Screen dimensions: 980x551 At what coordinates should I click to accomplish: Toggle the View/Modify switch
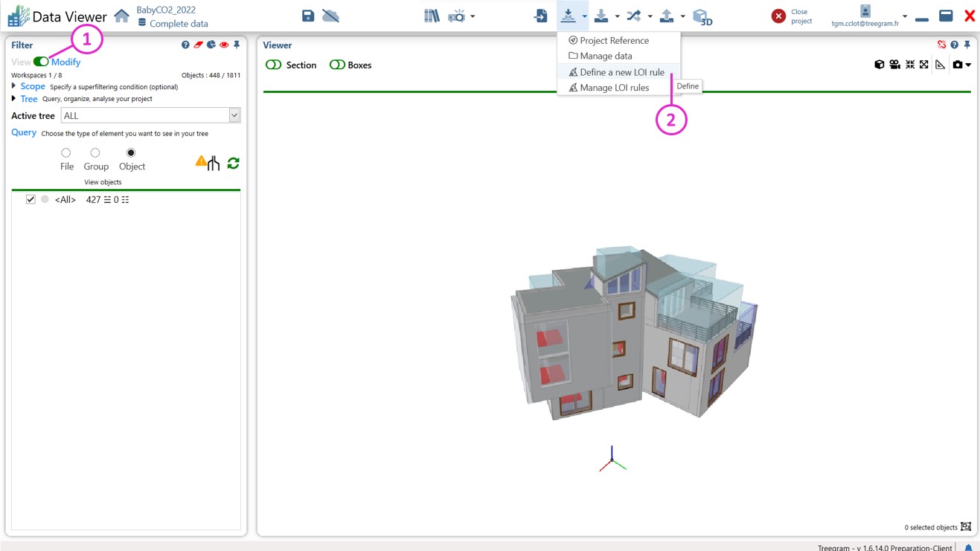tap(41, 62)
